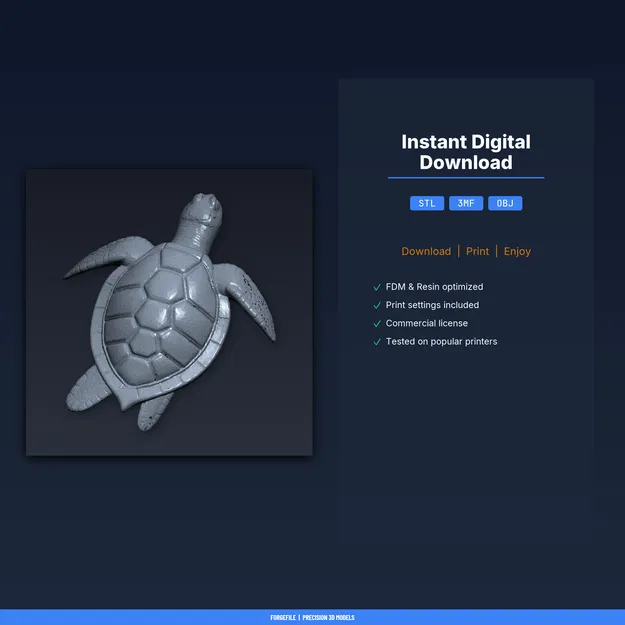Click the orange "Download" text
This screenshot has height=625, width=625.
[426, 251]
